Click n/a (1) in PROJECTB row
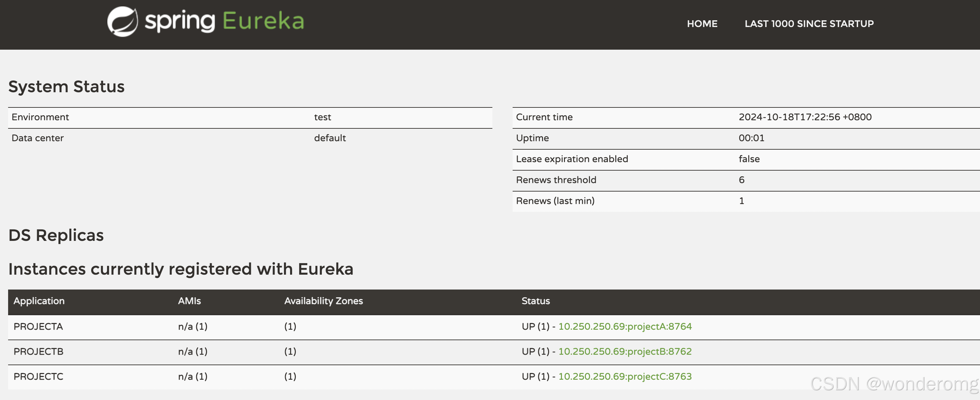This screenshot has height=400, width=980. click(192, 352)
